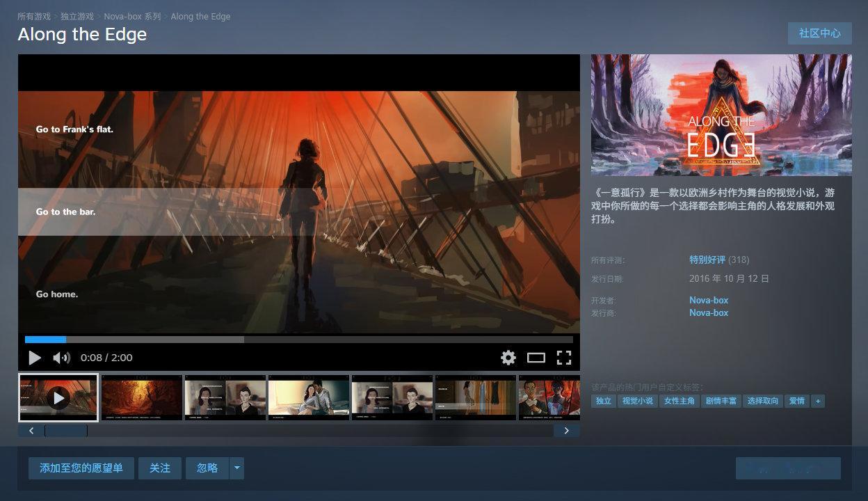Open Nova-box 系列 breadcrumb link
The width and height of the screenshot is (868, 501).
(x=132, y=16)
